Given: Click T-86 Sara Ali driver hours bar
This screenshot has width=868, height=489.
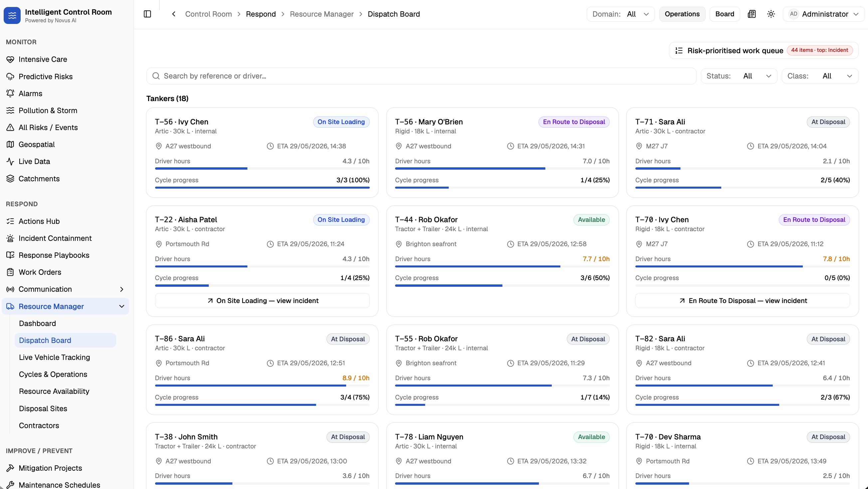Looking at the screenshot, I should [262, 386].
